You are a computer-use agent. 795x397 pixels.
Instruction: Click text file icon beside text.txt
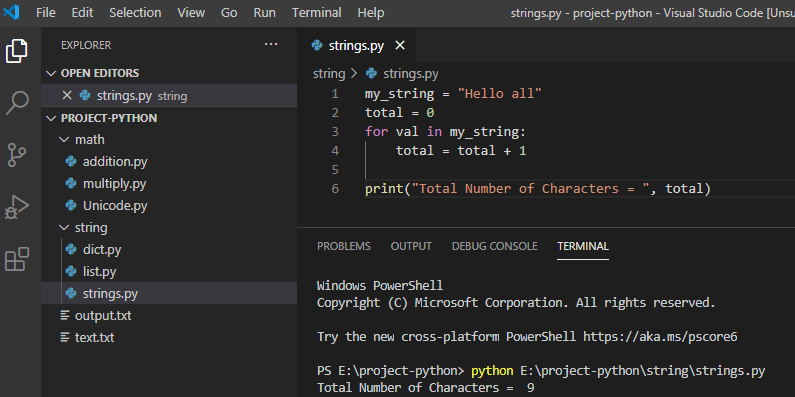(65, 337)
